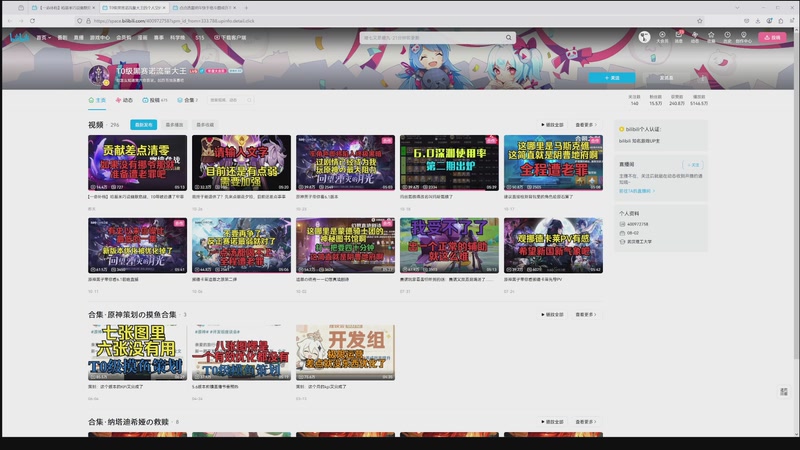800x450 pixels.
Task: Open the 历史 history clock icon
Action: (727, 37)
